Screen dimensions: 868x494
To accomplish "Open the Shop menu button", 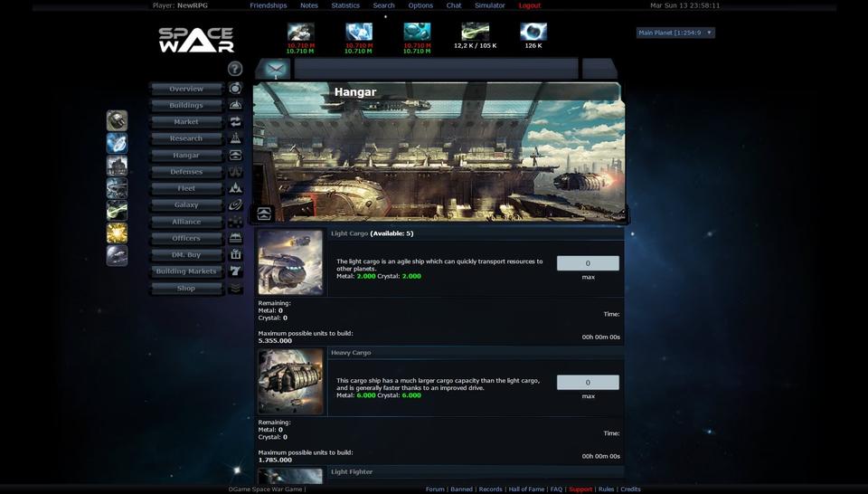I will [186, 288].
